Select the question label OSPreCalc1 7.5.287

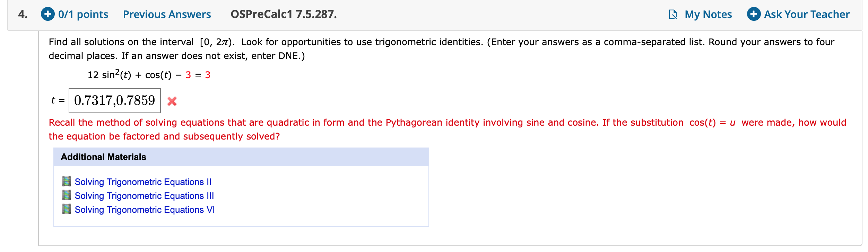pos(283,14)
